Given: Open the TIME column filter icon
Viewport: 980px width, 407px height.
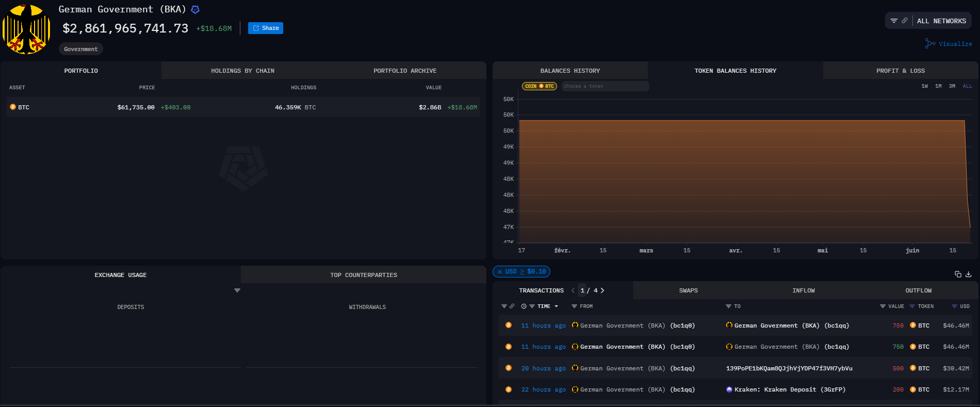Looking at the screenshot, I should (532, 306).
